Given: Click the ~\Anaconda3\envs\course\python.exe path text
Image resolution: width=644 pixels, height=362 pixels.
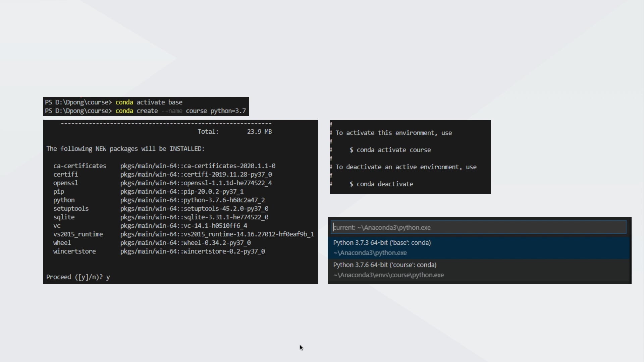Looking at the screenshot, I should [388, 275].
